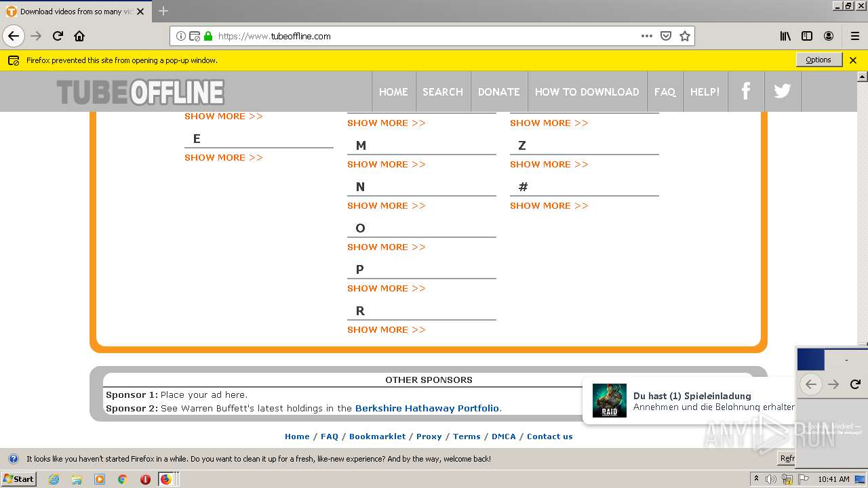Expand SHOW MORE under letter N
The height and width of the screenshot is (488, 868).
click(387, 205)
